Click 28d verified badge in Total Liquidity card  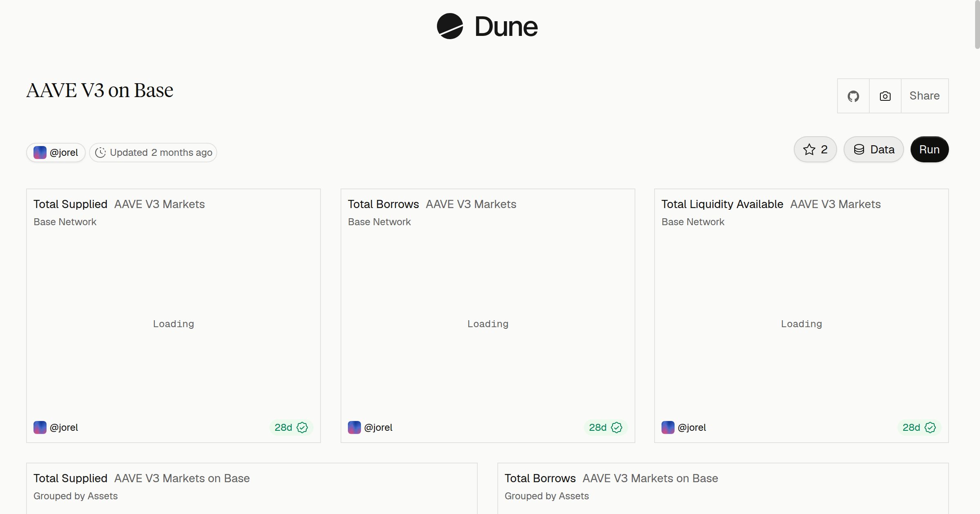919,427
